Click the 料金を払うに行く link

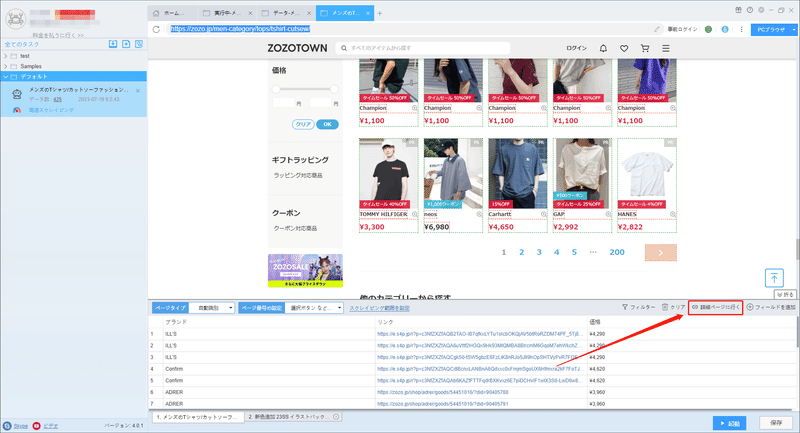click(x=58, y=36)
